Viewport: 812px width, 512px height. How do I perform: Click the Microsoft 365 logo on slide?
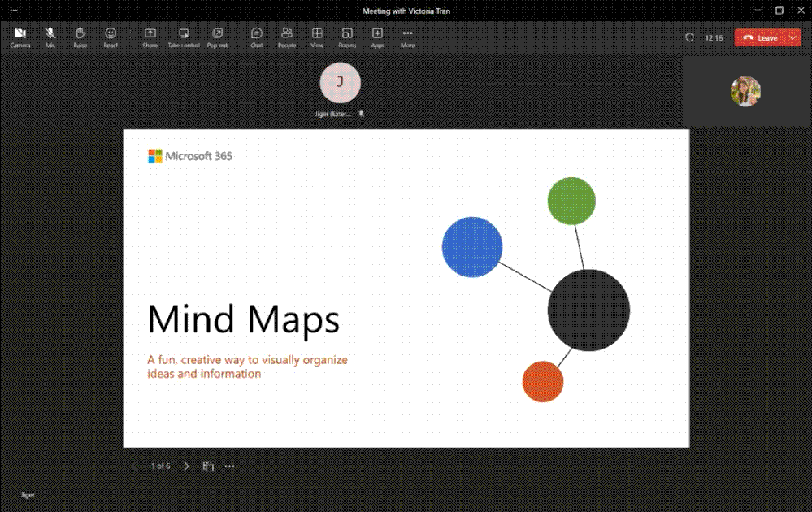(190, 156)
